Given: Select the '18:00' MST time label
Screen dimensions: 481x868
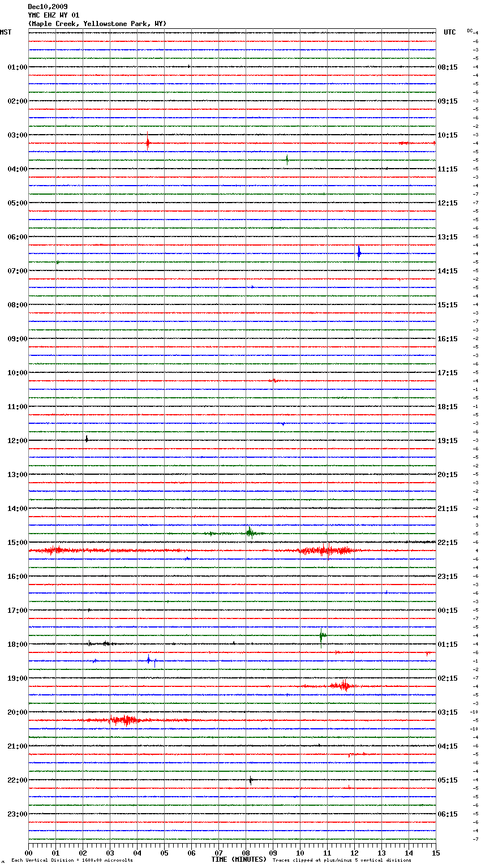Looking at the screenshot, I should [x=18, y=644].
